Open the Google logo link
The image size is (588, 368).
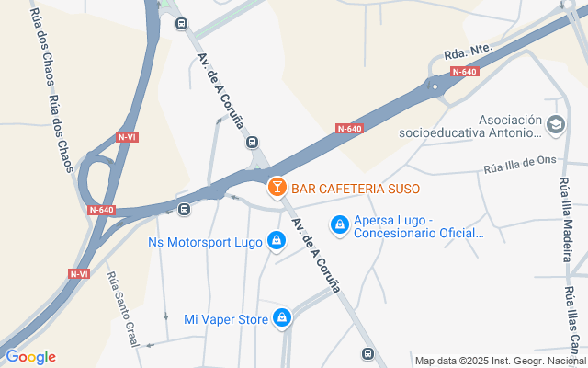pyautogui.click(x=30, y=357)
